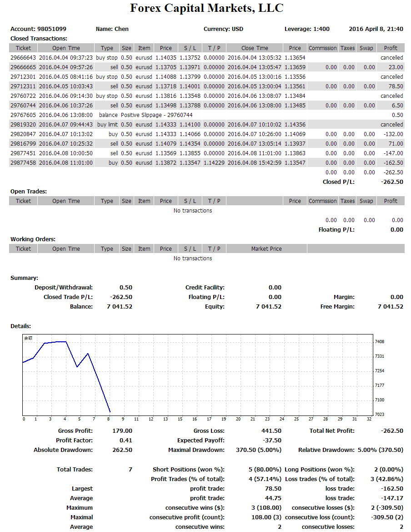The height and width of the screenshot is (532, 411).
Task: Click the Free Margin label
Action: 337,307
